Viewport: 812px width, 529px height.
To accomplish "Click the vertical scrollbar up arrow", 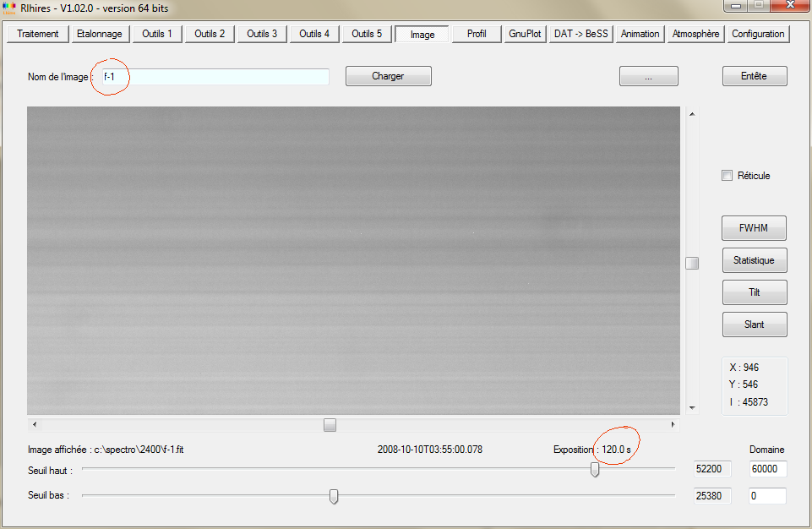I will click(692, 114).
